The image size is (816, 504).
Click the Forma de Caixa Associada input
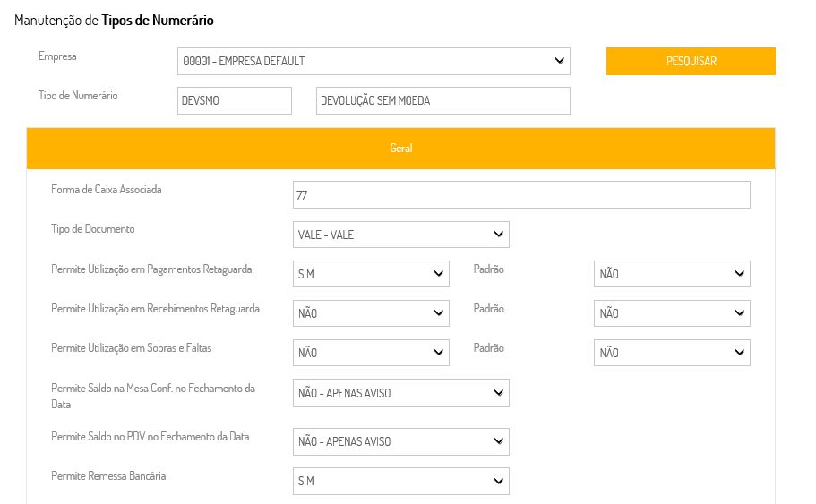coord(521,194)
